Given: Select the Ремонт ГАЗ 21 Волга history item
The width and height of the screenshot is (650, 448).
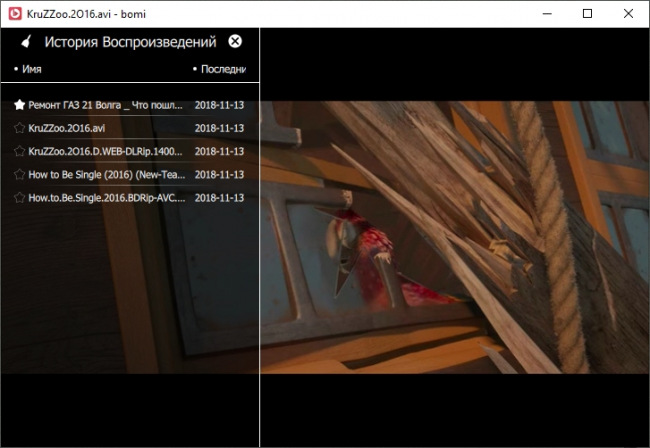Looking at the screenshot, I should 105,105.
